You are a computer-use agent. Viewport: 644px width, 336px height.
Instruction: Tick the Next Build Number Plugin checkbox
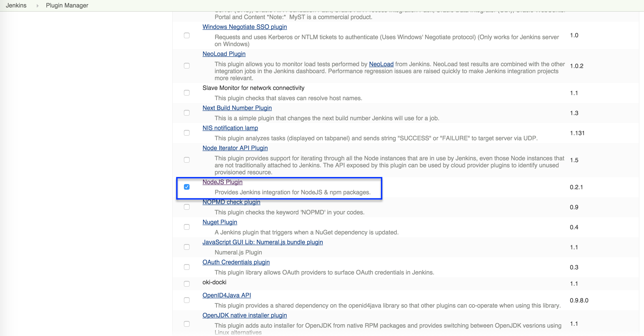pos(186,113)
